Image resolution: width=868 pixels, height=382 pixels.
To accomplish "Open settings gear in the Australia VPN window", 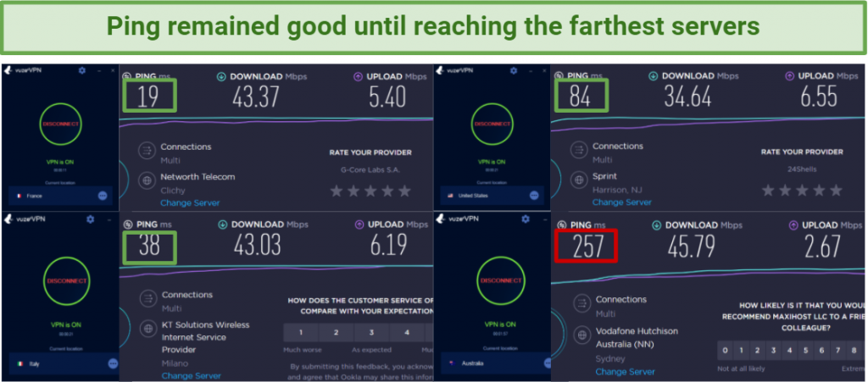I will point(525,219).
